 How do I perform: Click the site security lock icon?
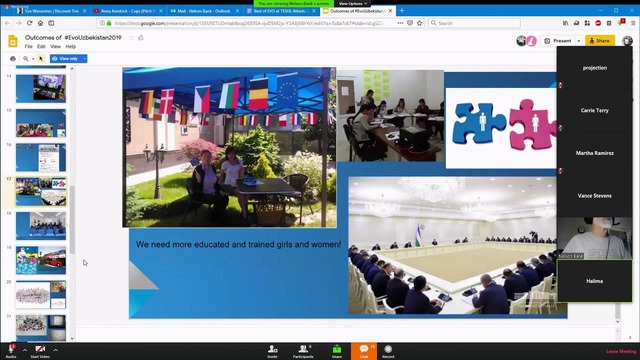coord(109,23)
